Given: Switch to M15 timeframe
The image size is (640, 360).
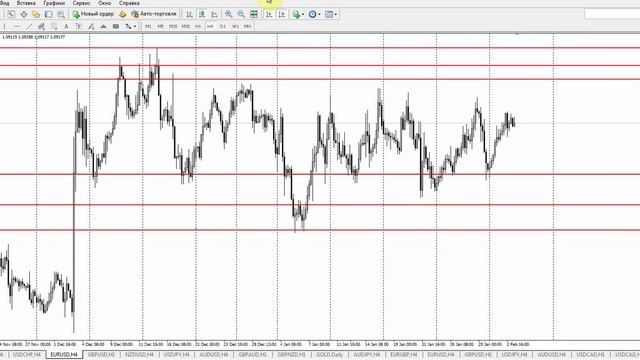Looking at the screenshot, I should tap(173, 26).
